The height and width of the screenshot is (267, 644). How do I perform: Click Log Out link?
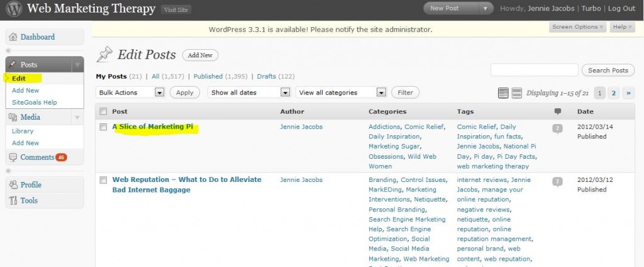(x=621, y=8)
